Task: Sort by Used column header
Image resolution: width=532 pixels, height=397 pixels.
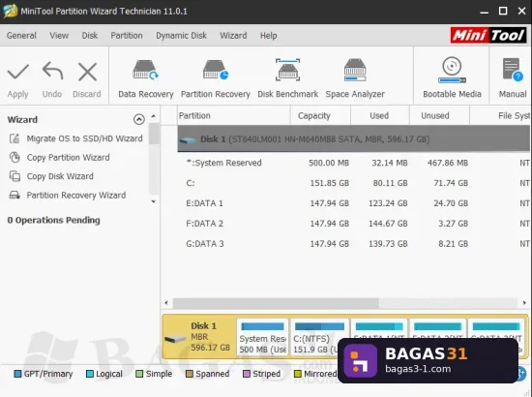Action: [x=379, y=116]
